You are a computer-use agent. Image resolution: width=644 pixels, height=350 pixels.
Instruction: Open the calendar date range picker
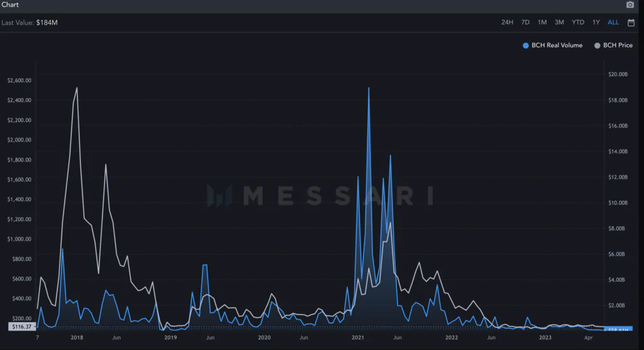631,23
